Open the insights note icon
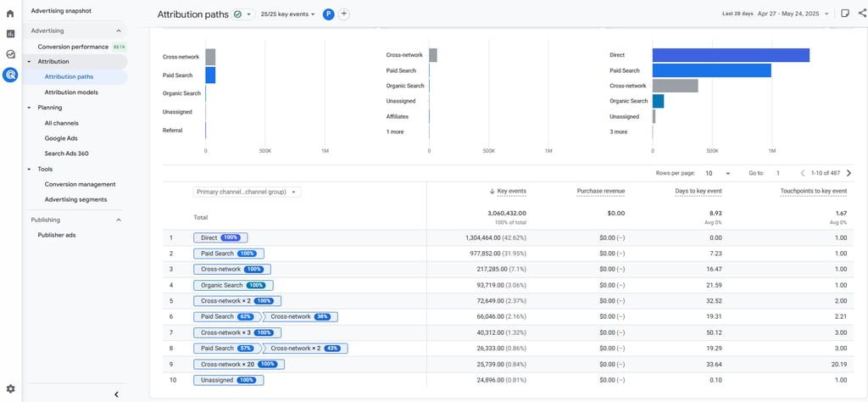The image size is (868, 402). (845, 14)
